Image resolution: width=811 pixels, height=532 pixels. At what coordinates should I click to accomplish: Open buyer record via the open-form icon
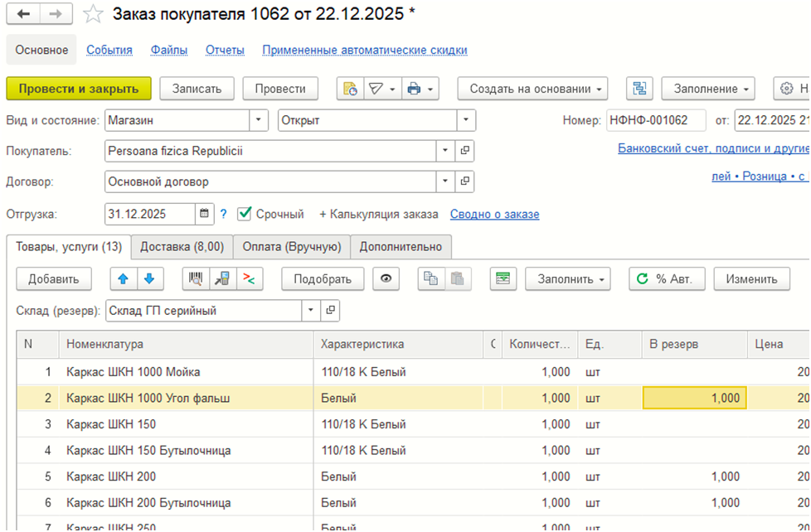(x=464, y=151)
